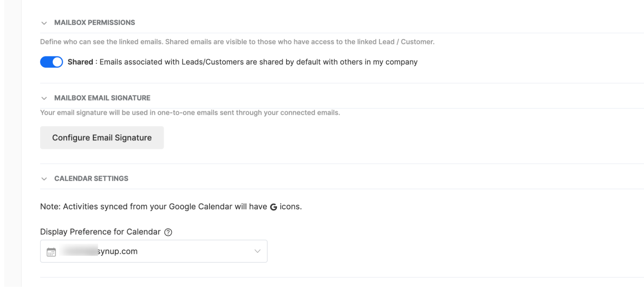Collapse the Mailbox Permissions section chevron
The image size is (644, 287).
[44, 23]
